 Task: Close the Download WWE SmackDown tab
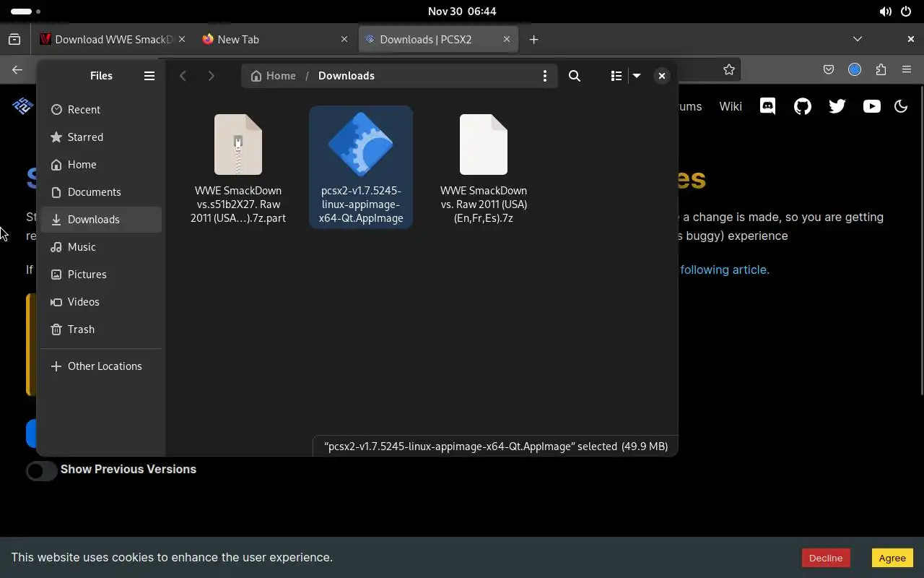coord(182,40)
